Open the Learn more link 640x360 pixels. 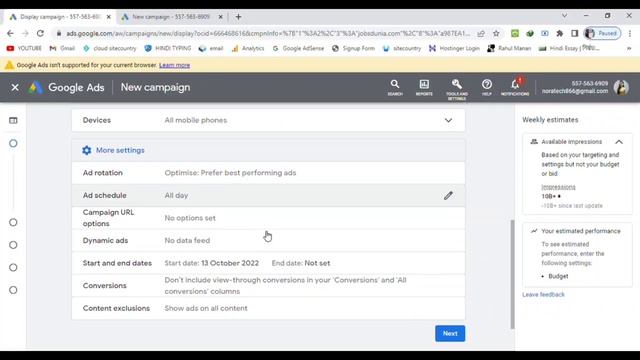click(x=174, y=65)
